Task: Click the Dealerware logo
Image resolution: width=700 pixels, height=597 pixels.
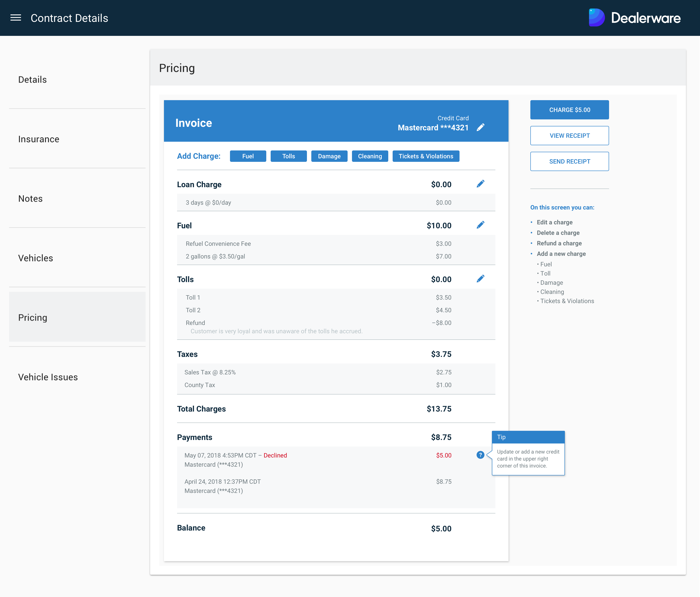Action: point(634,18)
